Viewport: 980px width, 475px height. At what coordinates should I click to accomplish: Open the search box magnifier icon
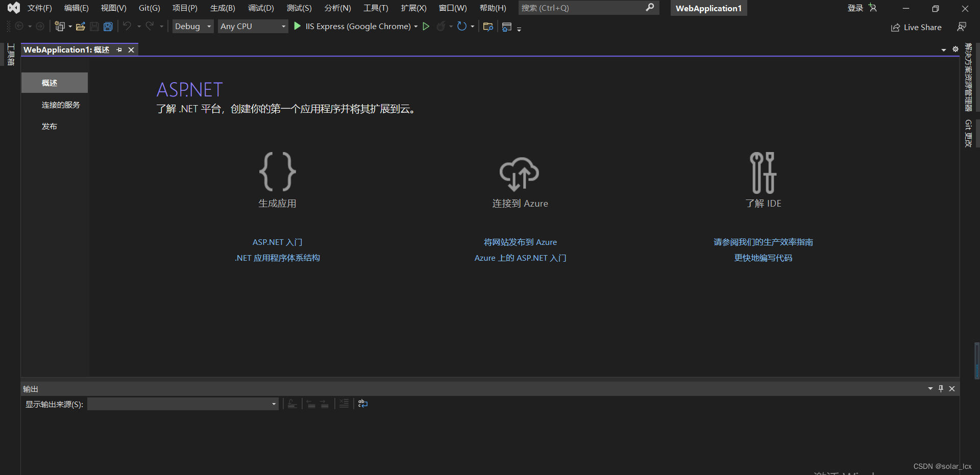pos(650,8)
